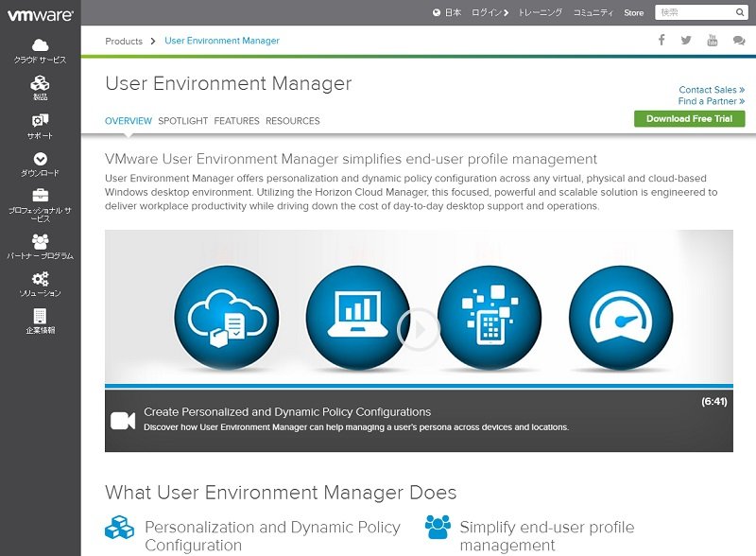This screenshot has width=756, height=556.
Task: Click What User Environment Manager Does heading
Action: (x=281, y=493)
